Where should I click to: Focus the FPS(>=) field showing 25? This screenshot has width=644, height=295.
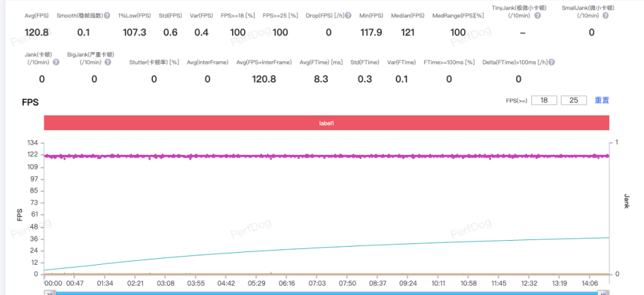point(574,100)
